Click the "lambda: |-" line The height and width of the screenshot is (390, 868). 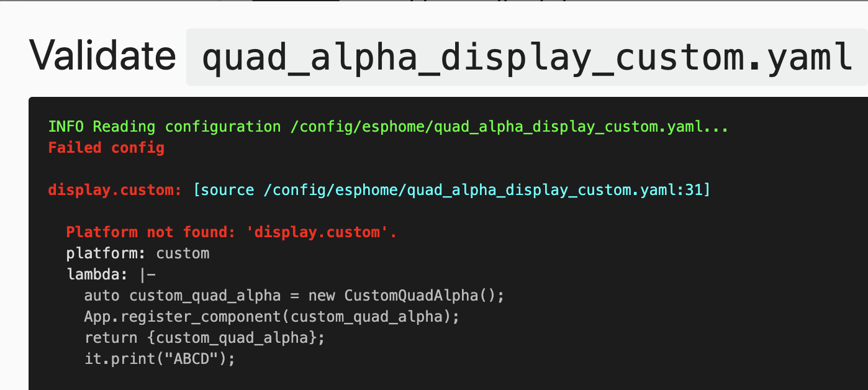pos(111,274)
